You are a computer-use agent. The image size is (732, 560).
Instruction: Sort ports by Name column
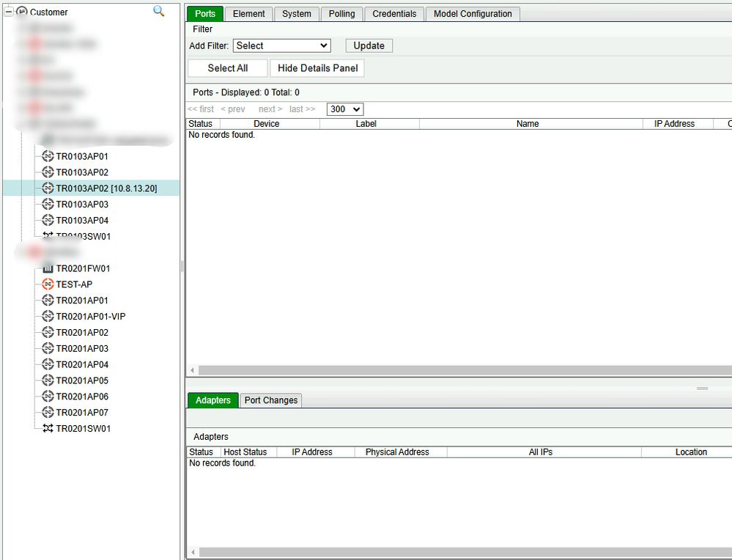[530, 124]
